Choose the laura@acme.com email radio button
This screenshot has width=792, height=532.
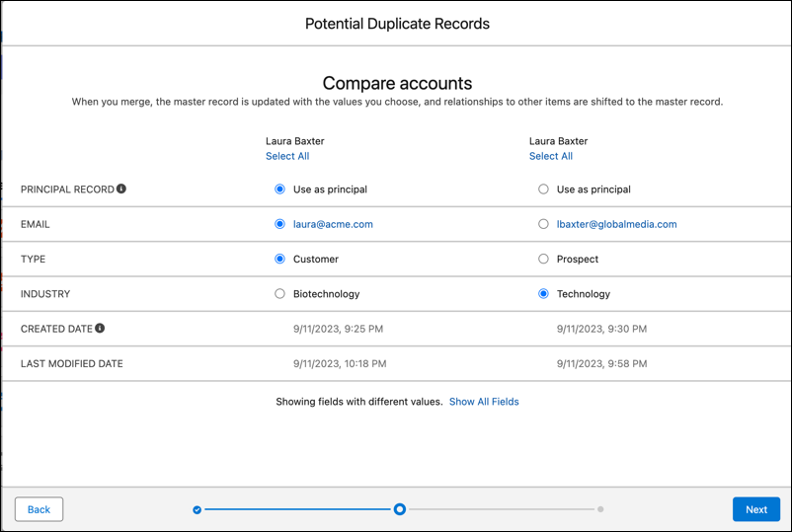(x=280, y=224)
